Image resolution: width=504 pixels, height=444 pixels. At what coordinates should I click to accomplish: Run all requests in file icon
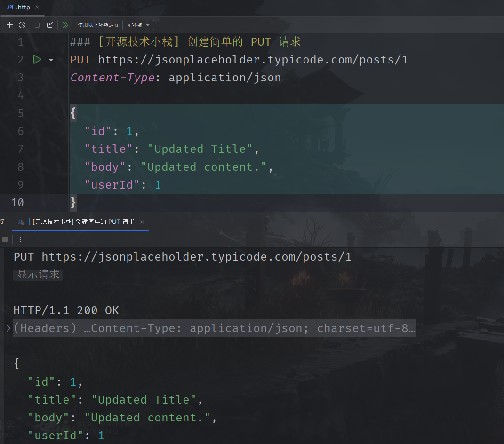(x=65, y=25)
